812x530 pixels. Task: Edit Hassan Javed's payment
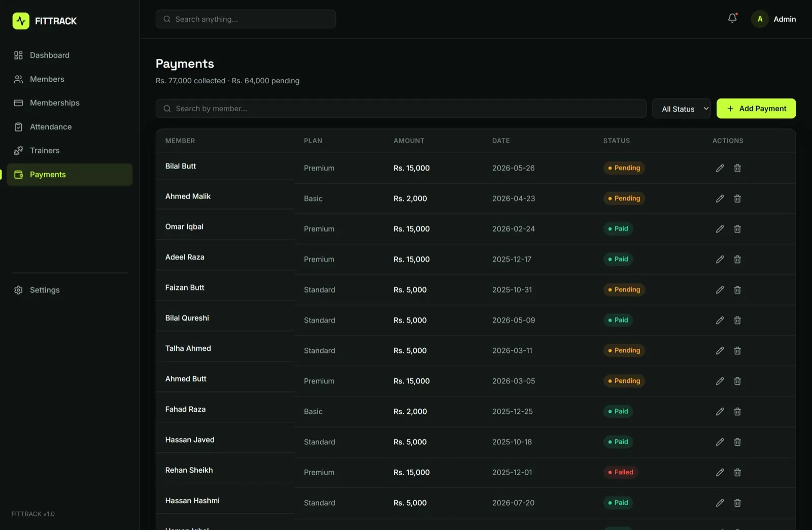click(720, 442)
